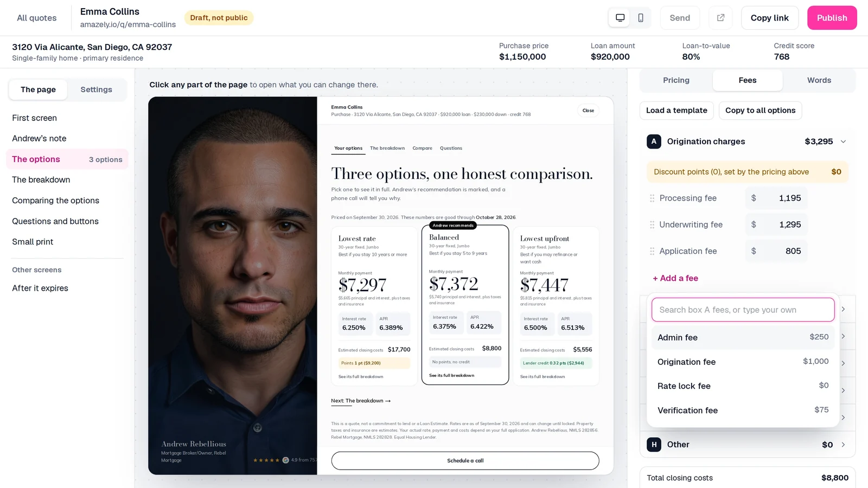
Task: Choose Admin fee from the fee list
Action: pos(743,337)
